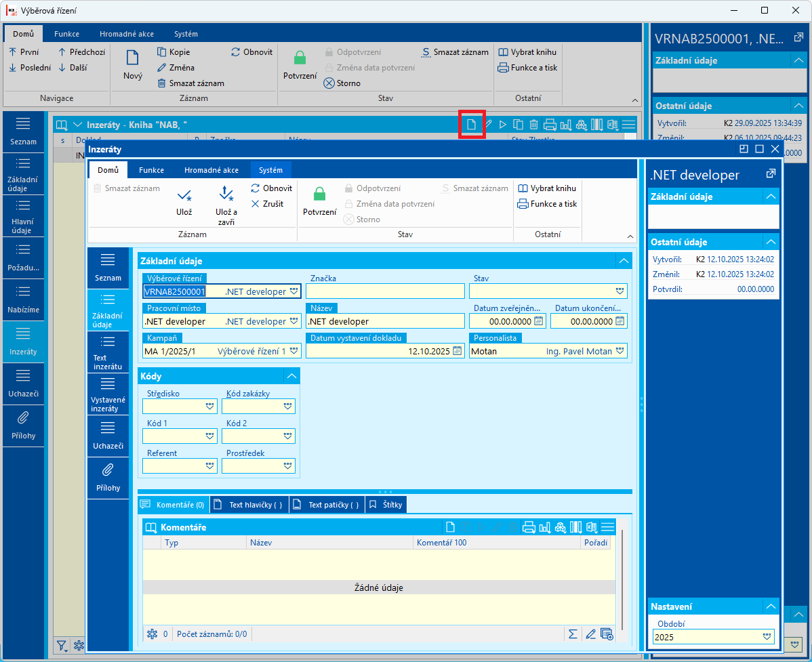812x662 pixels.
Task: Click sum sigma icon in Komentáře status bar
Action: coord(573,634)
